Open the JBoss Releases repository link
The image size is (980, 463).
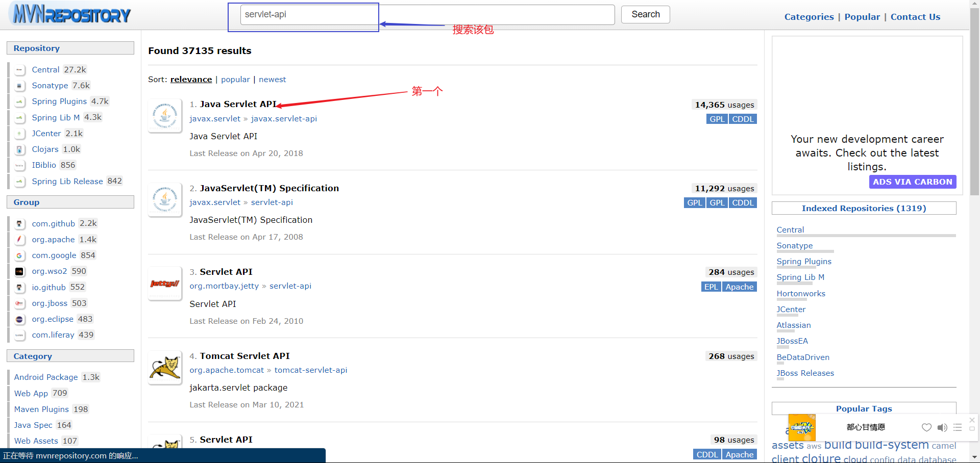[805, 373]
